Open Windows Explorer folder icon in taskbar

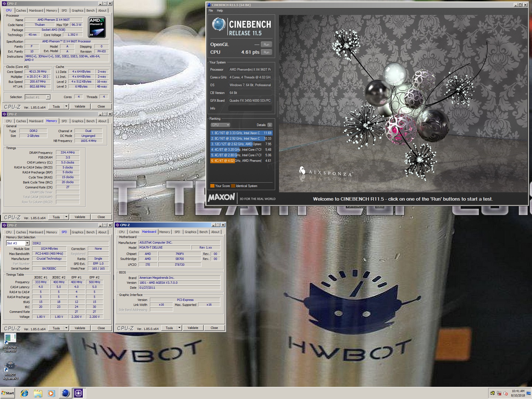tap(38, 393)
